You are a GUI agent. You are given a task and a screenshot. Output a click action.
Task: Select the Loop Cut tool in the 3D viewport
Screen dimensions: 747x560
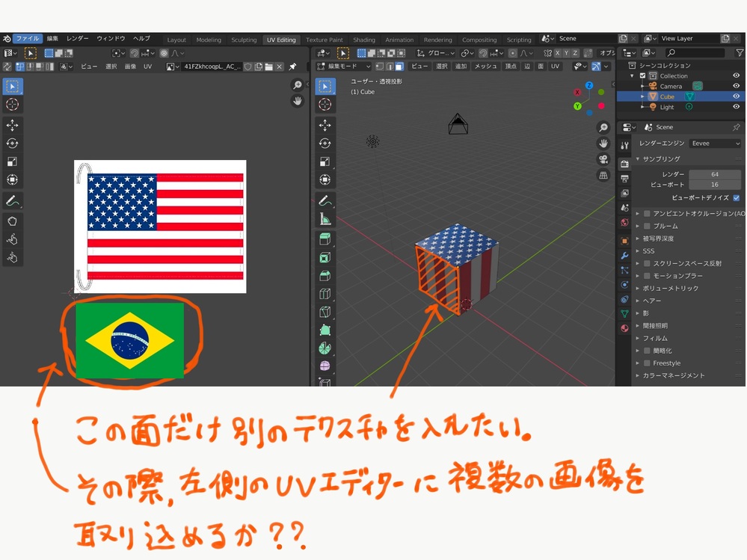pos(325,294)
